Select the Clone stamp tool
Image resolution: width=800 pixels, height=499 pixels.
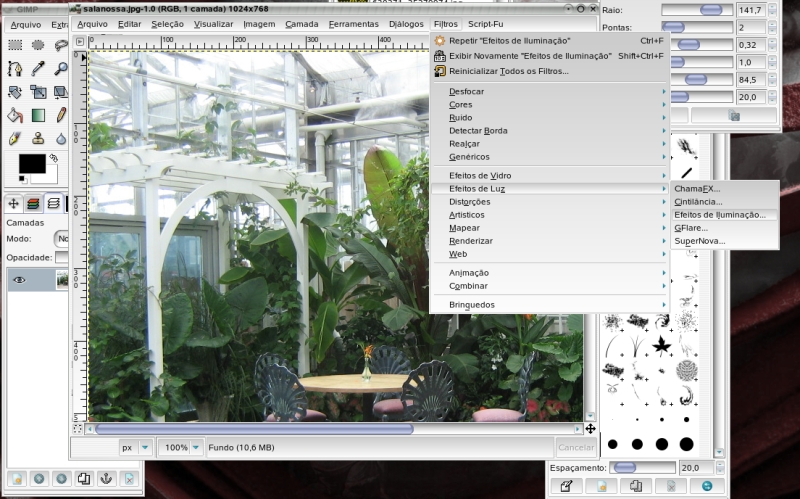pos(38,138)
